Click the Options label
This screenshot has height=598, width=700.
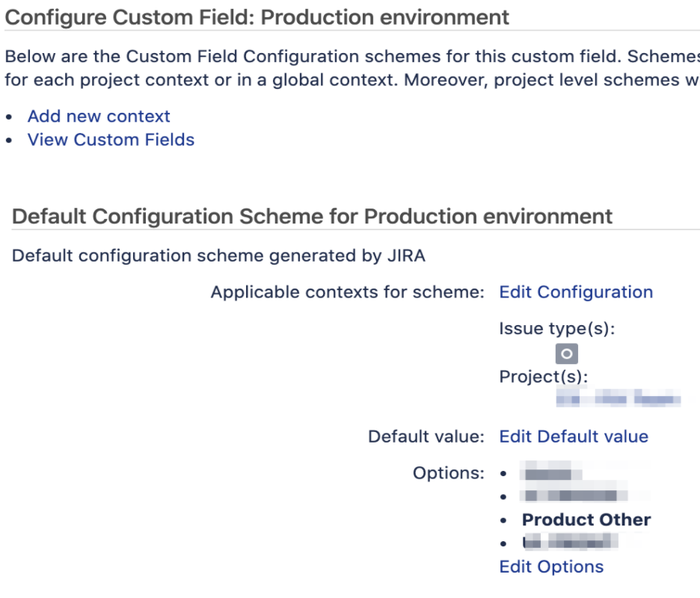[448, 472]
